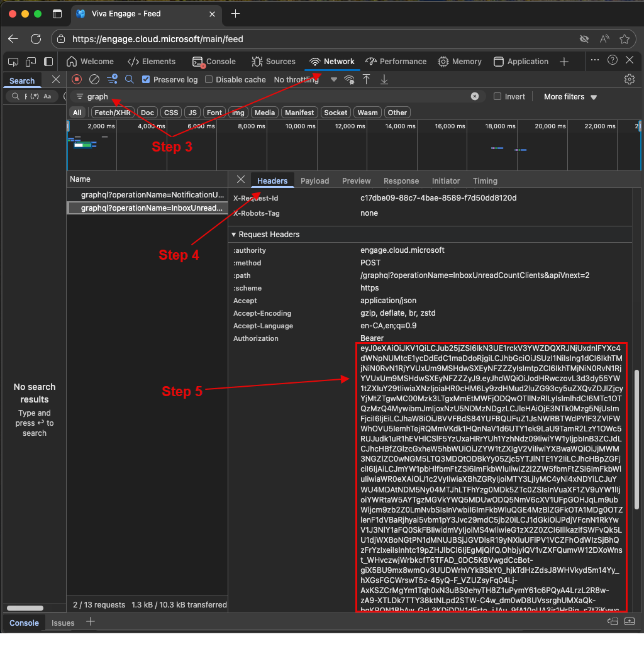Close the DevTools panel

pyautogui.click(x=630, y=60)
